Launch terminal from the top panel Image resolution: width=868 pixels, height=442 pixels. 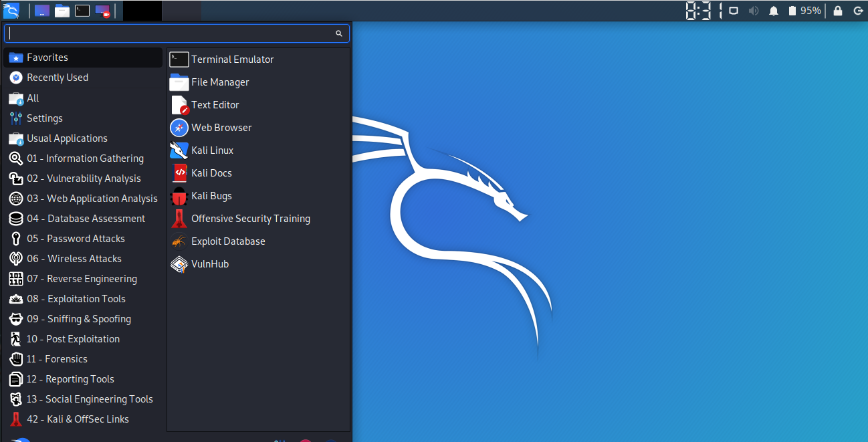tap(82, 11)
